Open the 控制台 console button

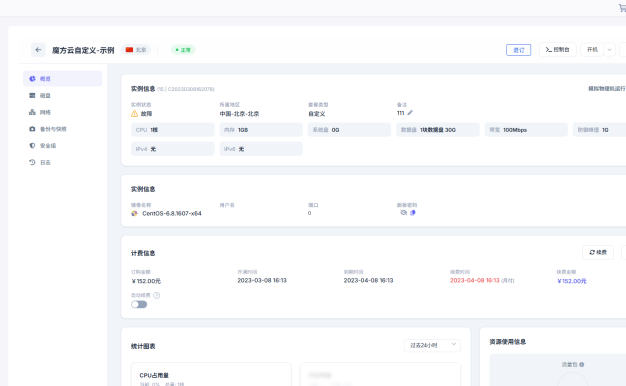(x=558, y=49)
